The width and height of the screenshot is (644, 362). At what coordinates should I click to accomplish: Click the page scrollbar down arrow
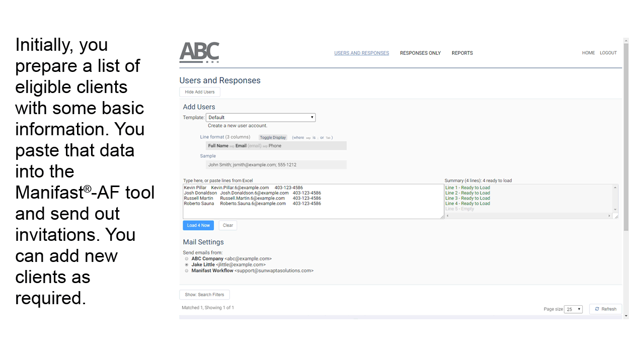pos(626,316)
